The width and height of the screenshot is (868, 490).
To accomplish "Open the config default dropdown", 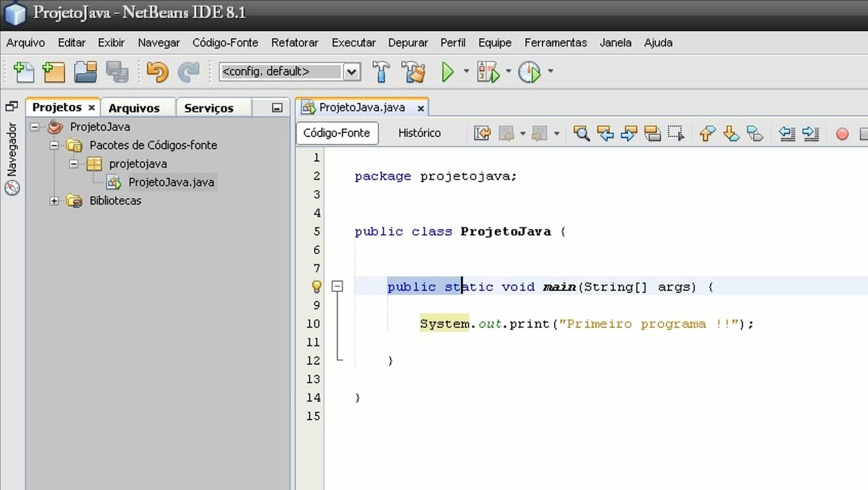I will (x=352, y=72).
